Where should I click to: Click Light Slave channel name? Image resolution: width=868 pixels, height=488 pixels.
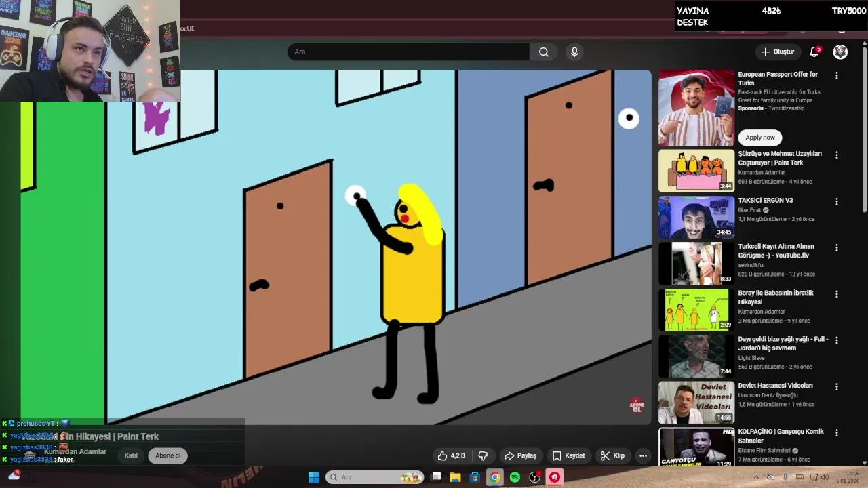coord(751,358)
